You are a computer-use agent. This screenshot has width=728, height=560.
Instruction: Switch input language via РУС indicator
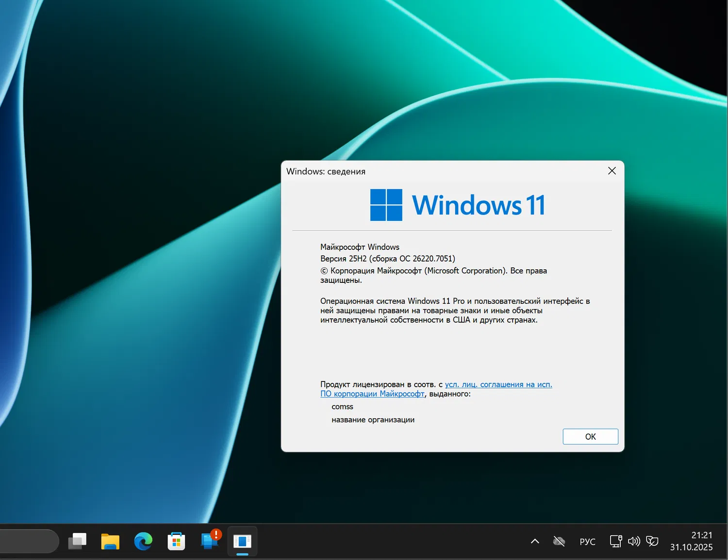point(587,541)
